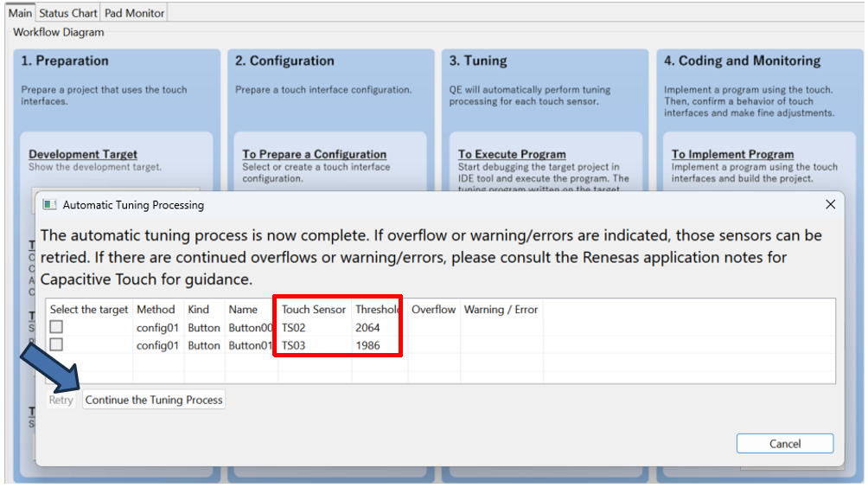Click the Warning / Error column header
Screen dimensions: 868x488
pyautogui.click(x=501, y=310)
